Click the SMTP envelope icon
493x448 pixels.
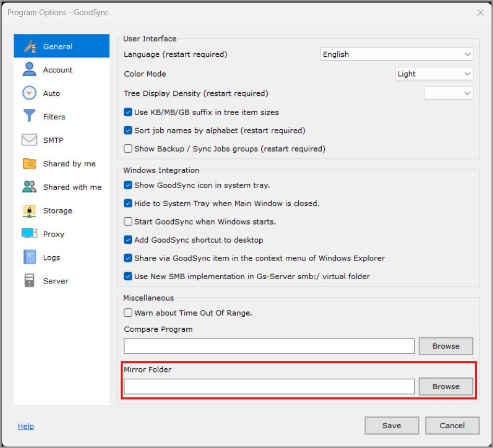pyautogui.click(x=29, y=140)
